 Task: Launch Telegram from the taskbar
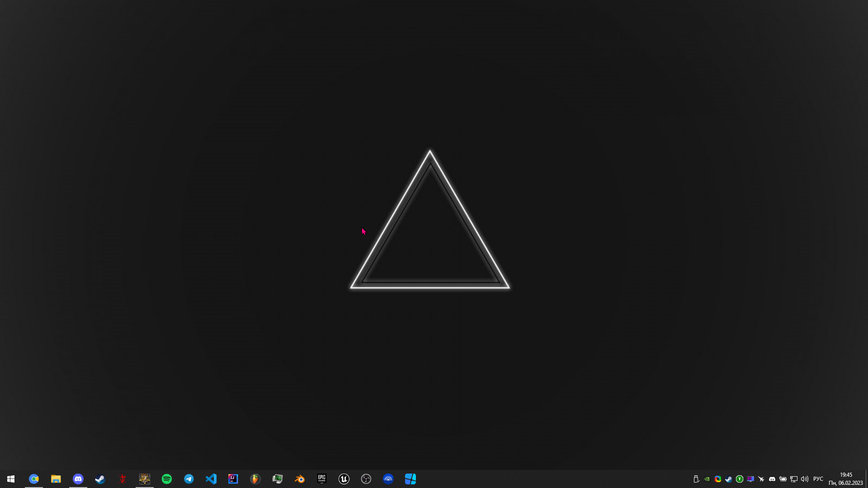pyautogui.click(x=189, y=479)
